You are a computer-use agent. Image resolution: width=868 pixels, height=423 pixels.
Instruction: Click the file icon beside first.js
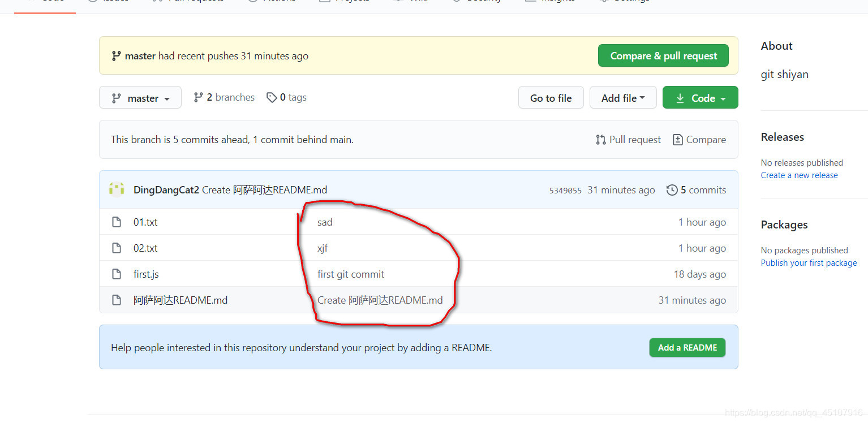pos(117,274)
